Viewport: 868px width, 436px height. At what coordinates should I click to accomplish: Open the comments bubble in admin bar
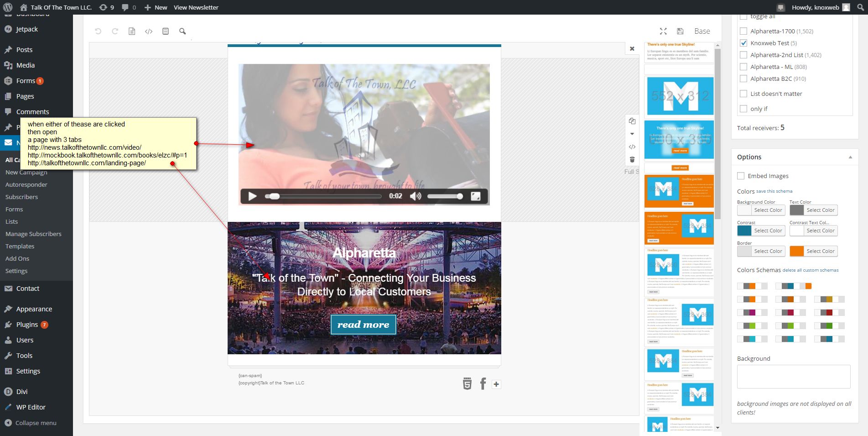coord(129,7)
